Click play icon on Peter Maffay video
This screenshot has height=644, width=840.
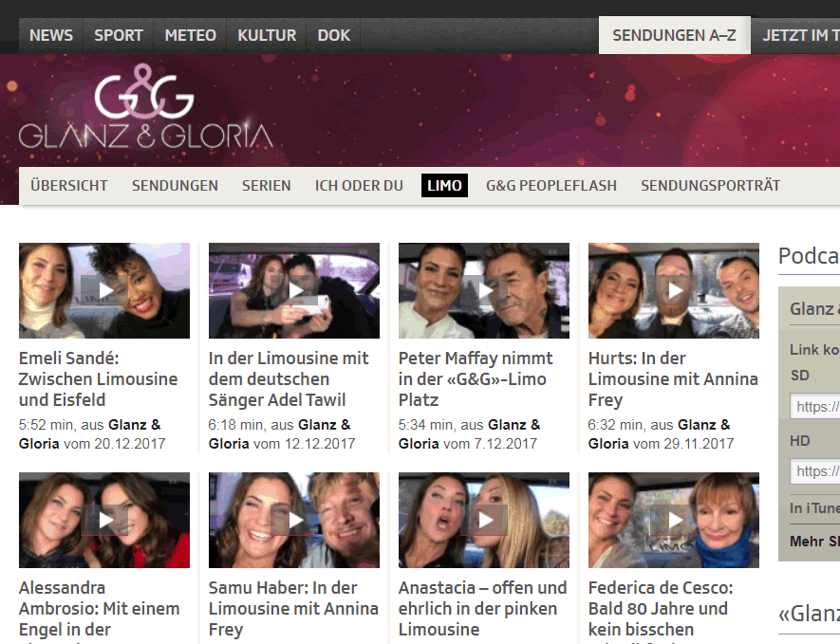coord(484,290)
